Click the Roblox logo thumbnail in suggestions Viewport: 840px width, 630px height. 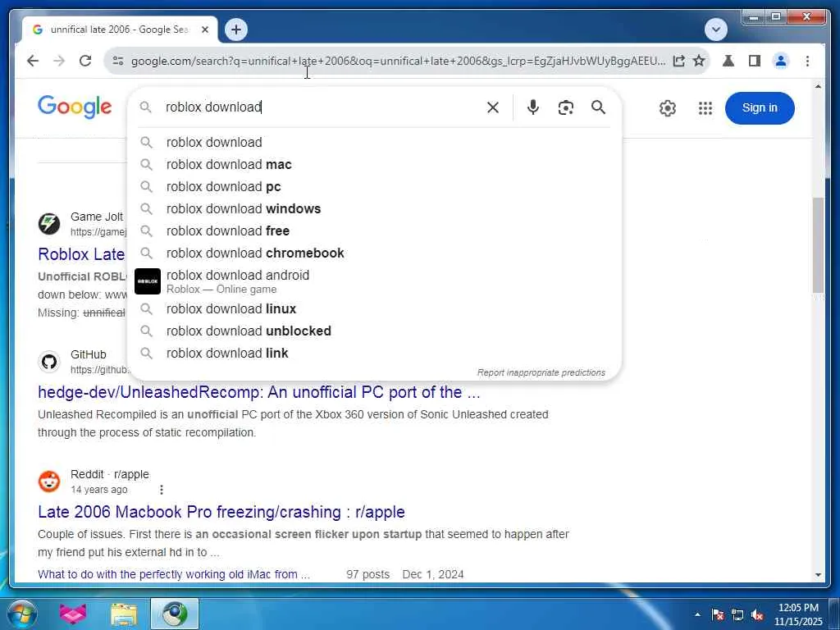pos(148,281)
